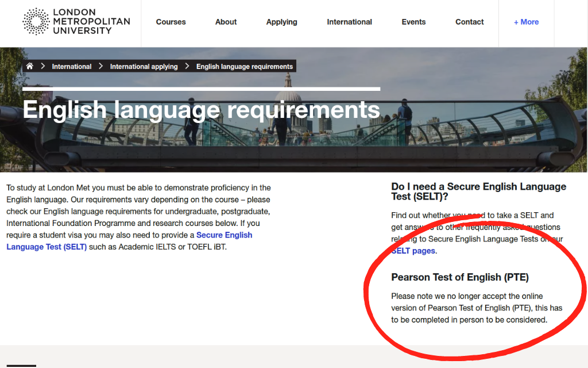Viewport: 588px width, 368px height.
Task: Click English language requirements in the breadcrumb
Action: tap(244, 66)
